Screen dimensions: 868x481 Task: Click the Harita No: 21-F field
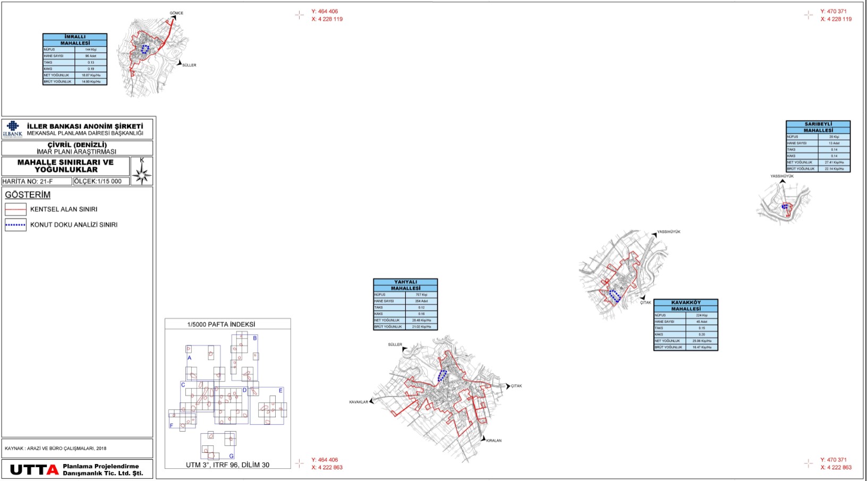click(x=36, y=181)
